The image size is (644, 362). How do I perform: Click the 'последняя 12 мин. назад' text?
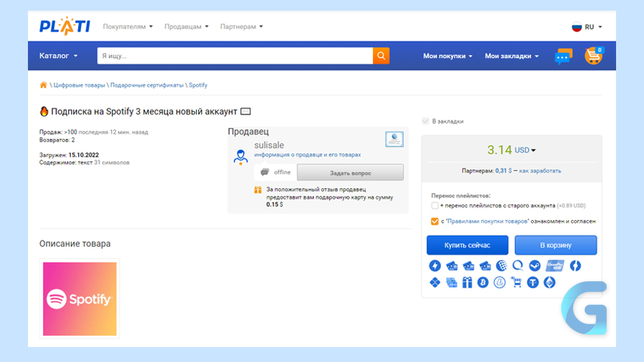coord(113,132)
